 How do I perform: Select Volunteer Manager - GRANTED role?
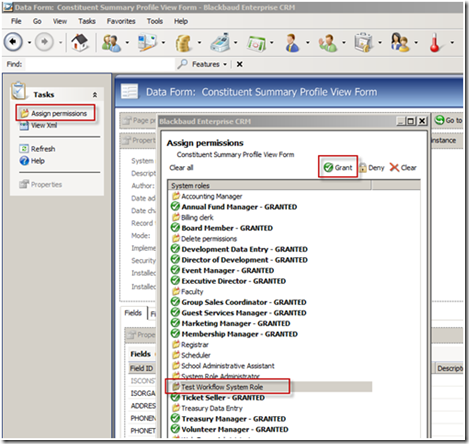tap(230, 429)
